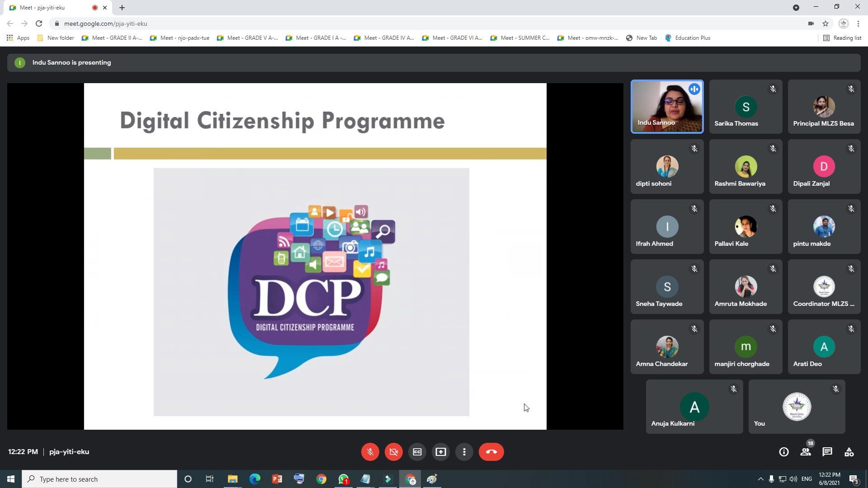Open the Meet - GRADE IV A bookmark
868x488 pixels.
384,38
